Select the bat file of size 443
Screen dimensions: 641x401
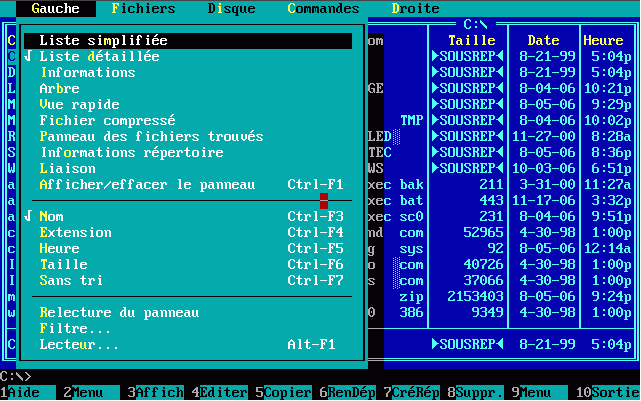coord(500,200)
